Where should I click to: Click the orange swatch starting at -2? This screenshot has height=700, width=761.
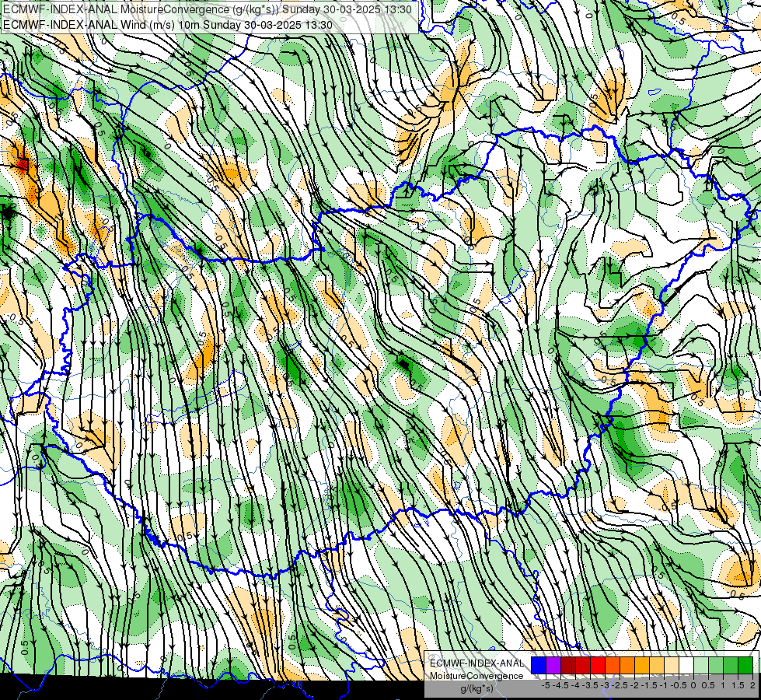pos(627,666)
